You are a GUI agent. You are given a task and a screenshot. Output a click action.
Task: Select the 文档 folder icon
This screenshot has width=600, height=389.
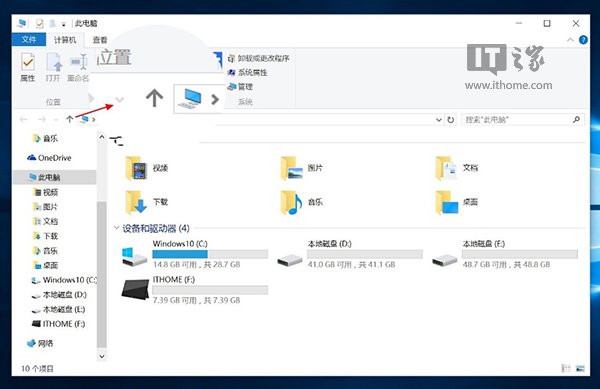click(x=446, y=168)
